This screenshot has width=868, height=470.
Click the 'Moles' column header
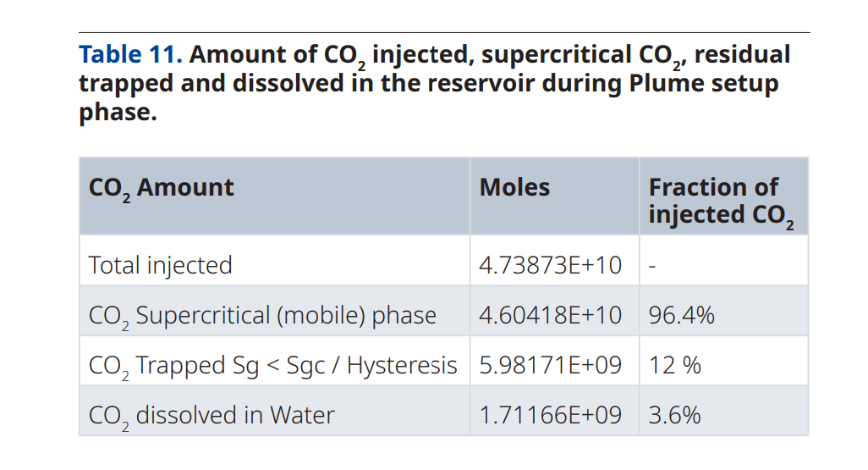[514, 187]
